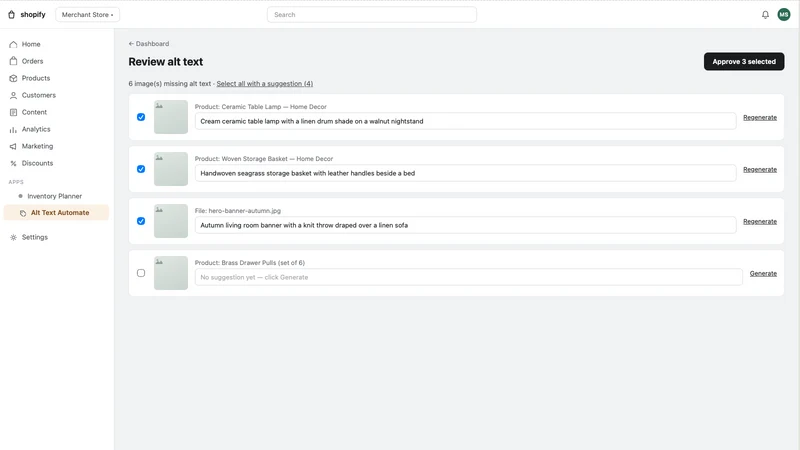
Task: Open the hero-banner-autumn.jpg thumbnail
Action: click(x=171, y=221)
